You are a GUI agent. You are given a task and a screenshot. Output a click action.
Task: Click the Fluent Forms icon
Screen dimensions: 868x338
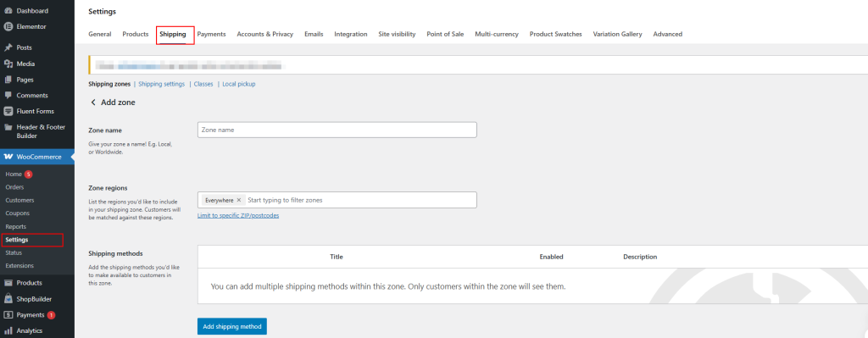[8, 111]
